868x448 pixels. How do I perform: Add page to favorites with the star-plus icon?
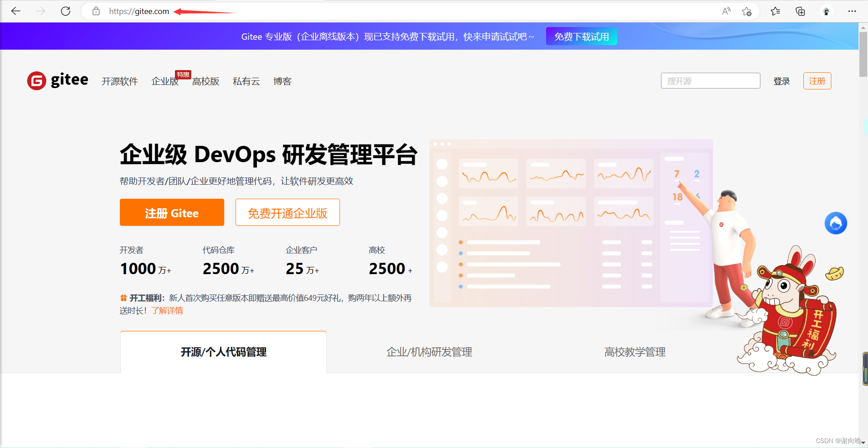746,11
